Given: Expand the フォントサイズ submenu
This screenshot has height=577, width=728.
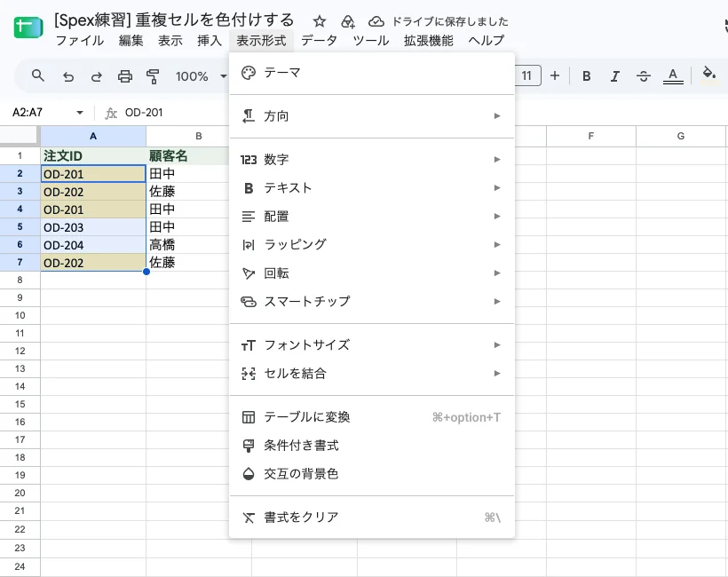Looking at the screenshot, I should [x=372, y=345].
